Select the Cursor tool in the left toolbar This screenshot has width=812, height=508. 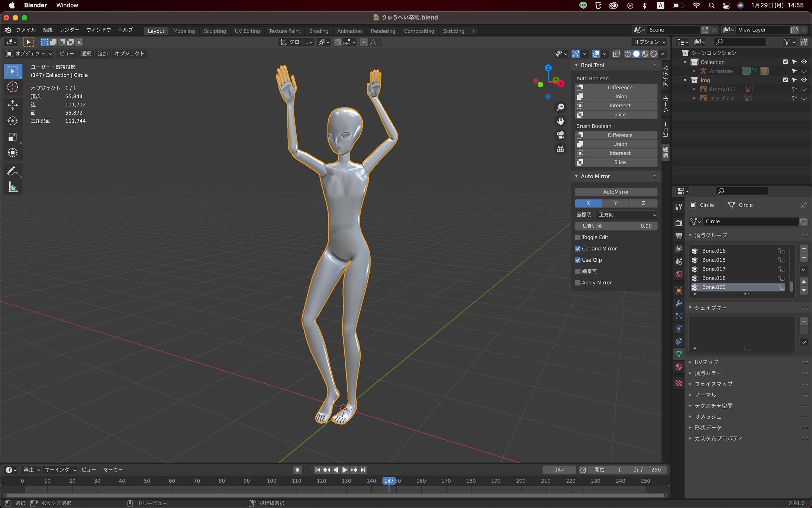[13, 87]
